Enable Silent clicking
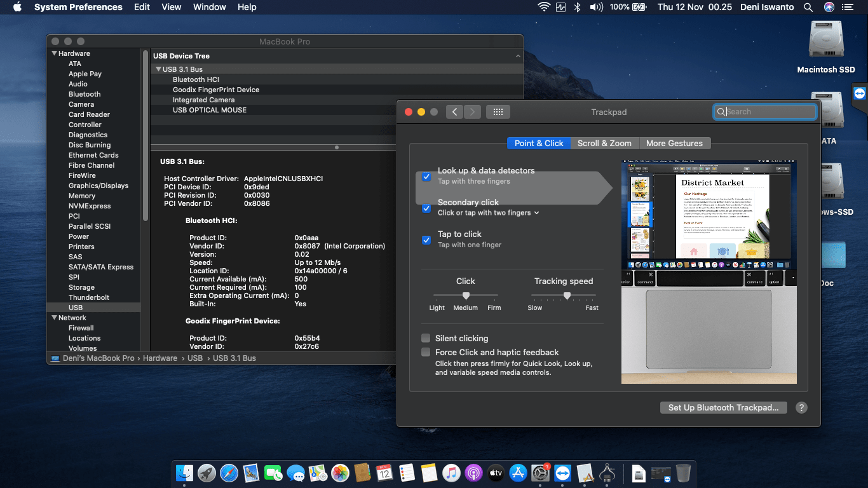Image resolution: width=868 pixels, height=488 pixels. click(426, 338)
